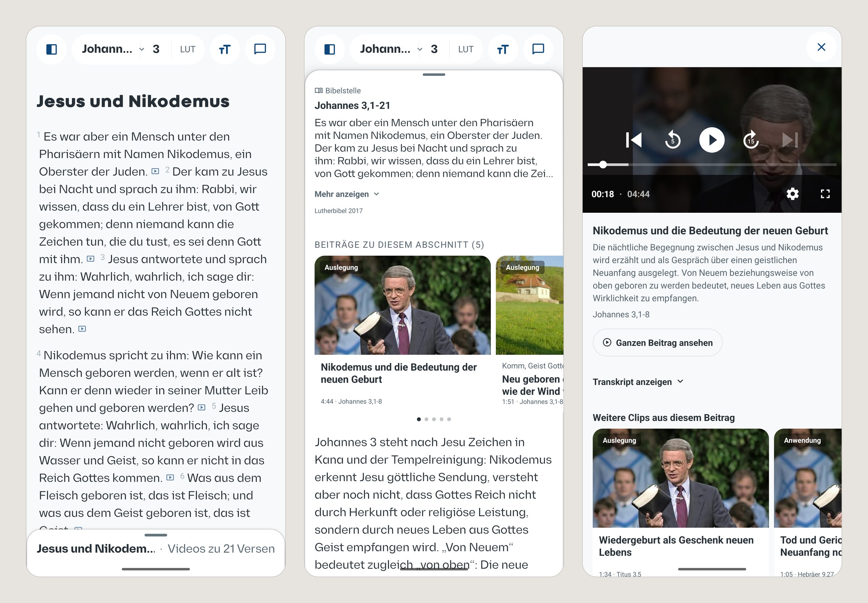
Task: Click Johannes 3,1-21 passage heading
Action: pyautogui.click(x=352, y=105)
